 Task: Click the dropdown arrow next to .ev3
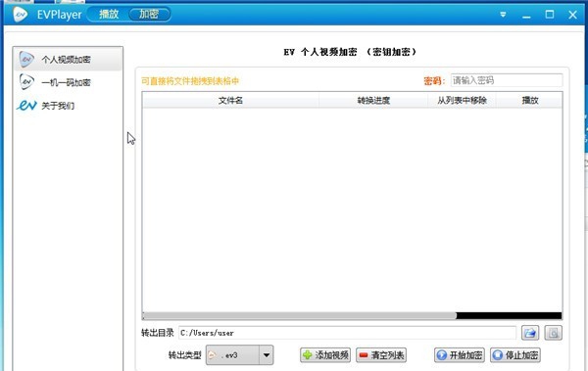(x=267, y=355)
